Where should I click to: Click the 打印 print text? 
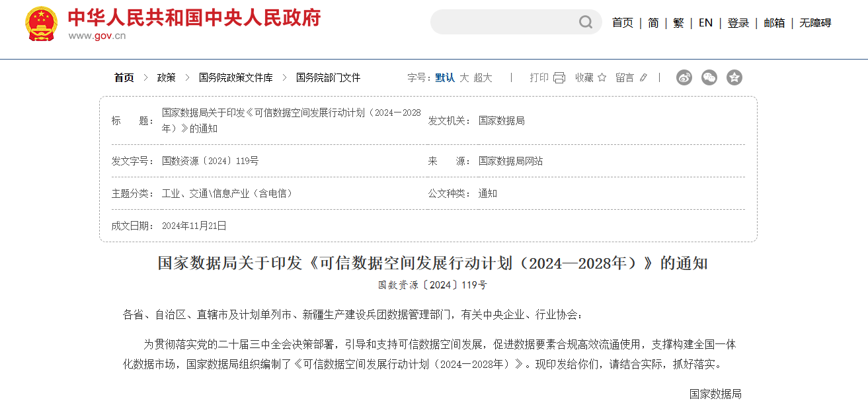539,77
